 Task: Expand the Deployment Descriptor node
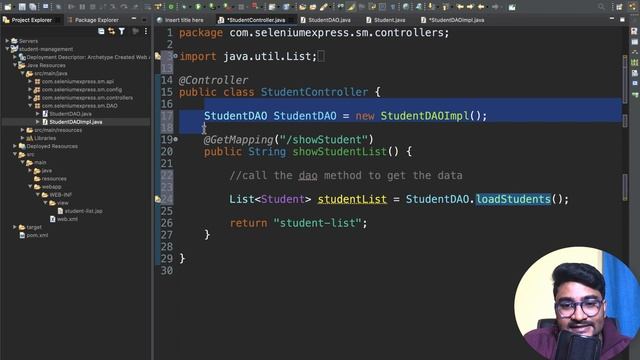pos(15,57)
